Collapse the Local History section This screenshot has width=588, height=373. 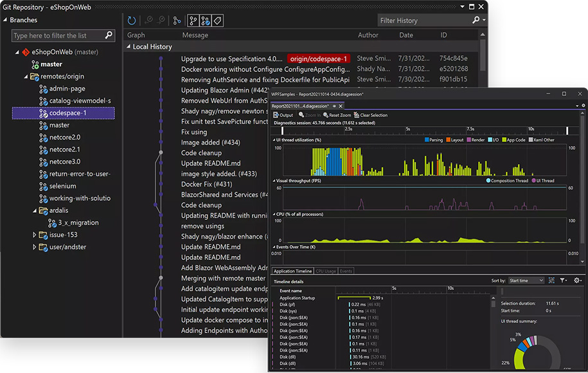tap(129, 47)
